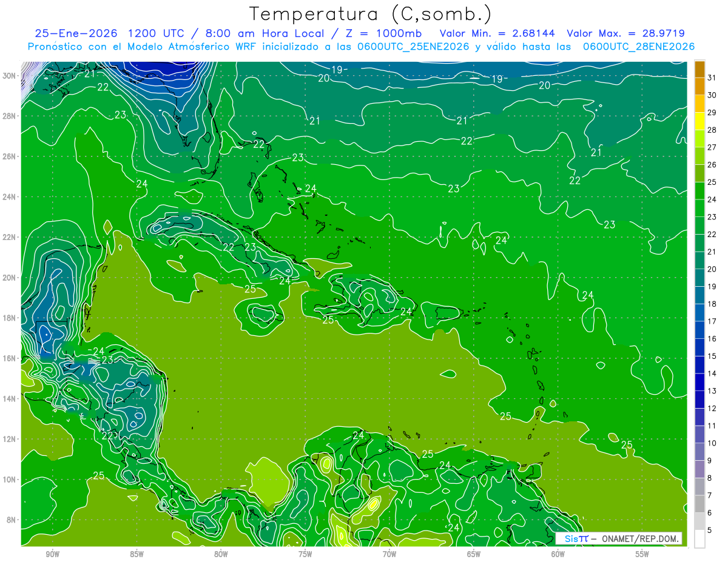Click the 70W longitude axis label
Image resolution: width=728 pixels, height=562 pixels.
pyautogui.click(x=389, y=554)
